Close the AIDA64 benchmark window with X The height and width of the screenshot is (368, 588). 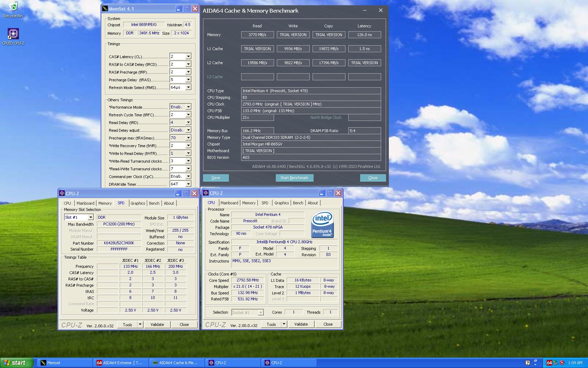(381, 11)
